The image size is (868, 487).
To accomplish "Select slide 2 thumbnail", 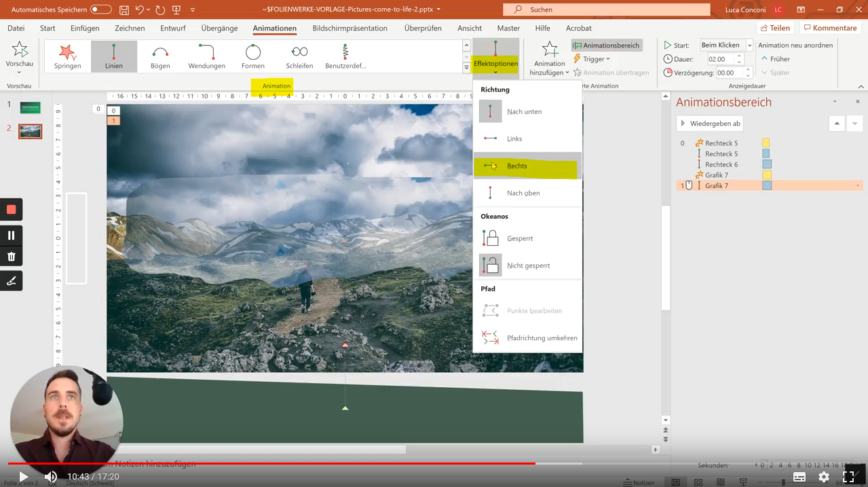I will tap(30, 131).
